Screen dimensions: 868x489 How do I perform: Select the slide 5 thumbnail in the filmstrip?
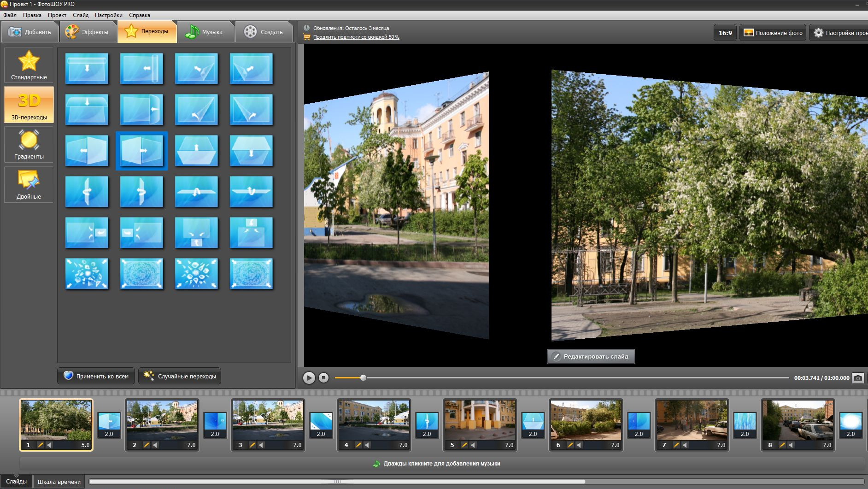tap(480, 420)
